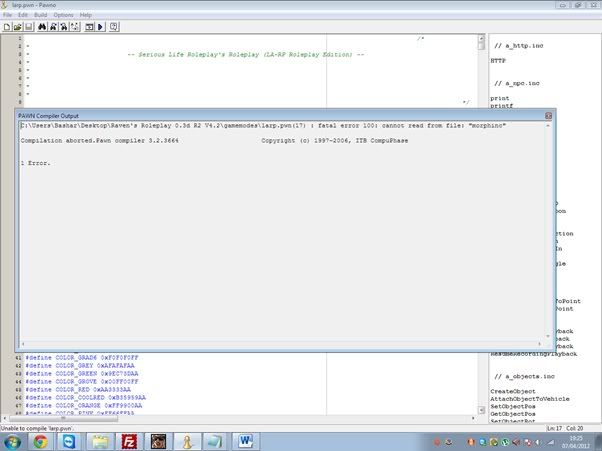Select 'GetObjectPos' in the function list
602x451 pixels.
(513, 414)
